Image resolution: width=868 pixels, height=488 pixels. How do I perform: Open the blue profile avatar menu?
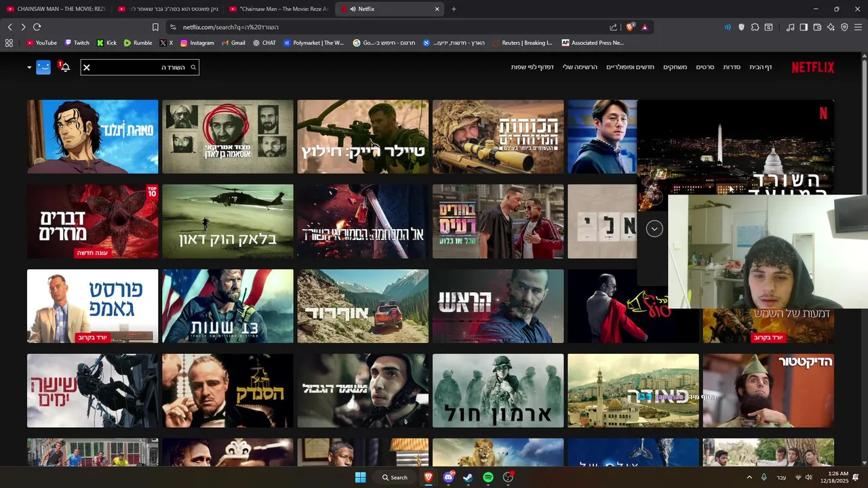[43, 67]
